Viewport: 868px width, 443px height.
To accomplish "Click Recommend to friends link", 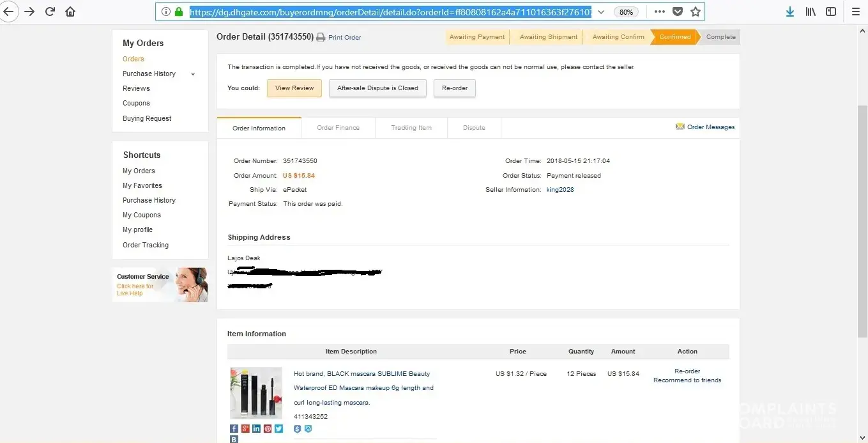I will (687, 380).
